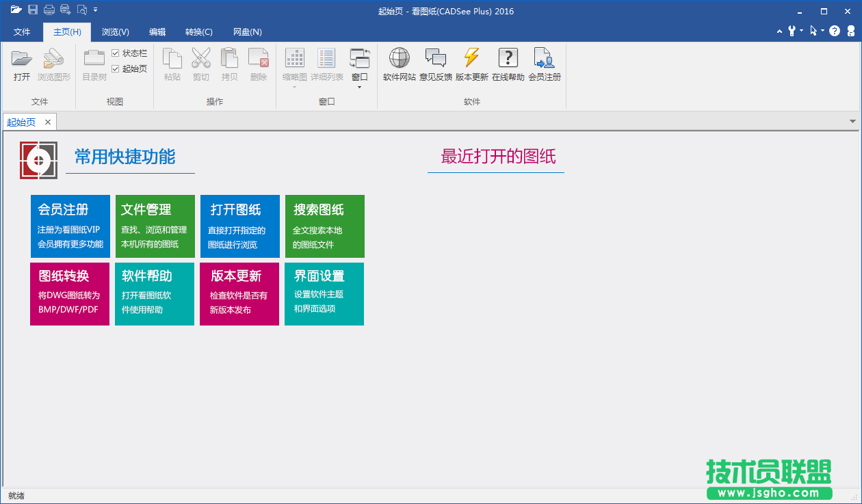Click the CADSee logo on start page
This screenshot has height=504, width=862.
38,160
